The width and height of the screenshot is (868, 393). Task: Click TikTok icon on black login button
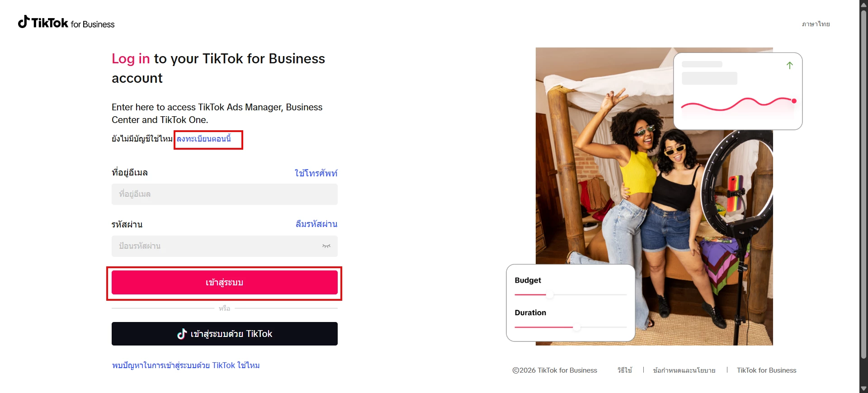(182, 334)
